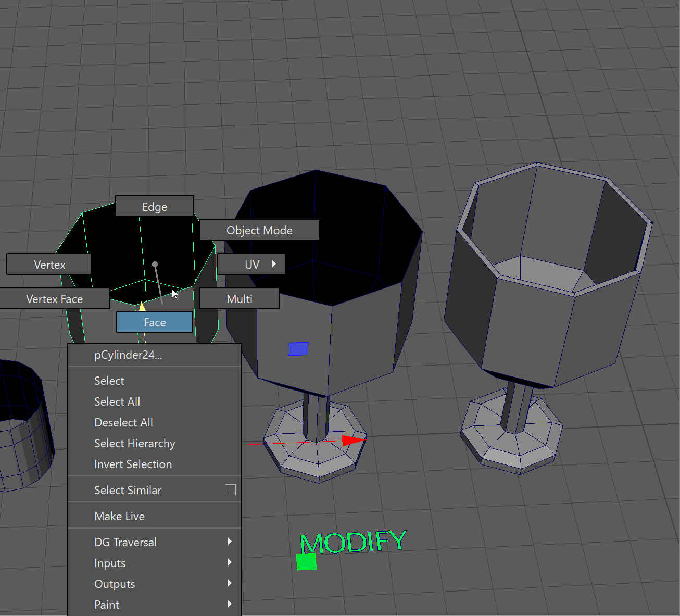Viewport: 680px width, 616px height.
Task: Select Vertex component mode
Action: point(49,265)
